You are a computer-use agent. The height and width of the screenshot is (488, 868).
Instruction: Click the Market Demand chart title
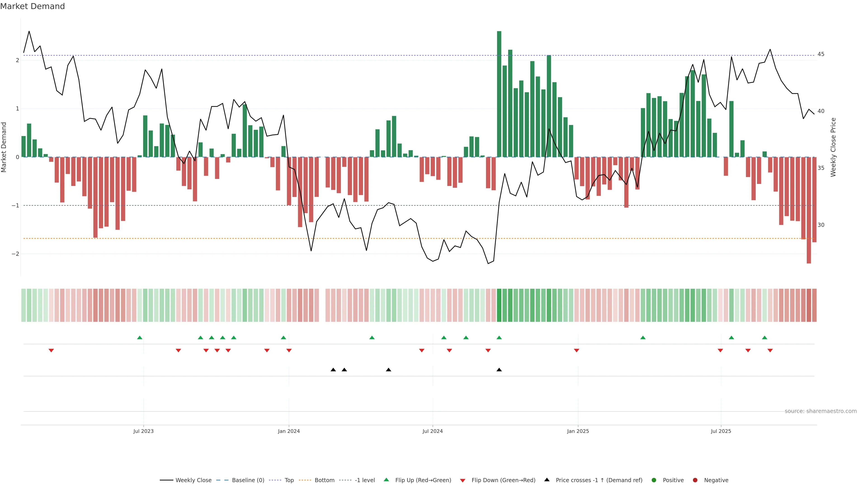click(x=32, y=6)
